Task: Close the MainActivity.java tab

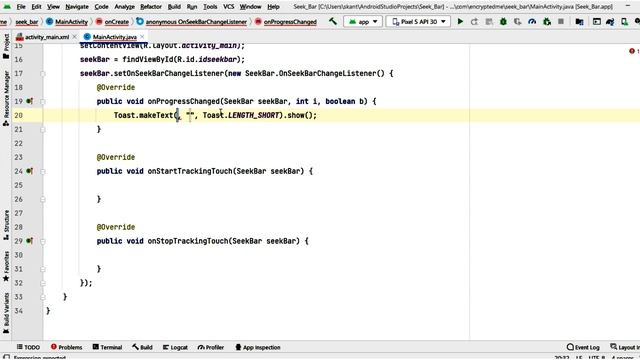Action: click(x=142, y=37)
